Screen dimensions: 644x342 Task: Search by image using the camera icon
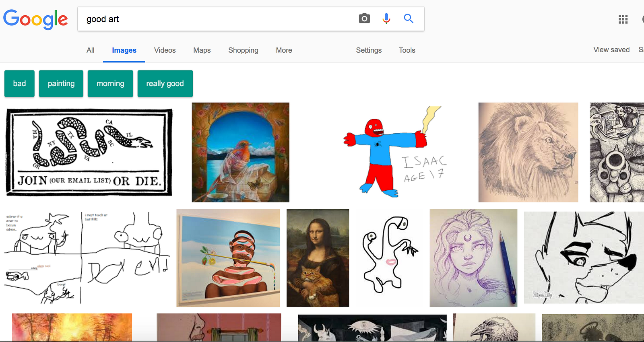(x=364, y=19)
